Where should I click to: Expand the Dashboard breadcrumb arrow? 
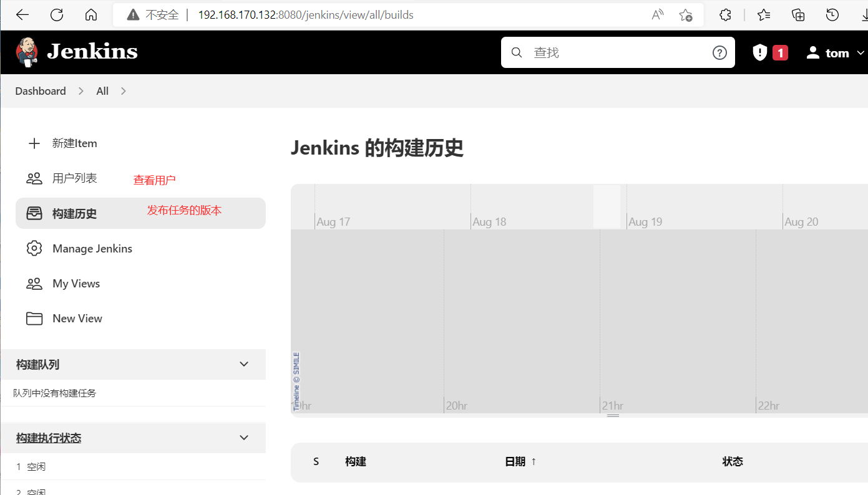[81, 91]
